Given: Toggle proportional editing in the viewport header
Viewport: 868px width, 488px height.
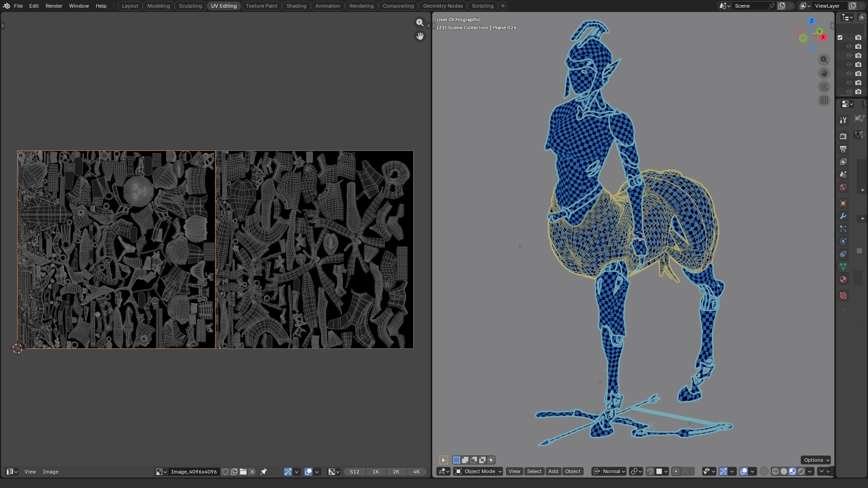Looking at the screenshot, I should point(676,471).
